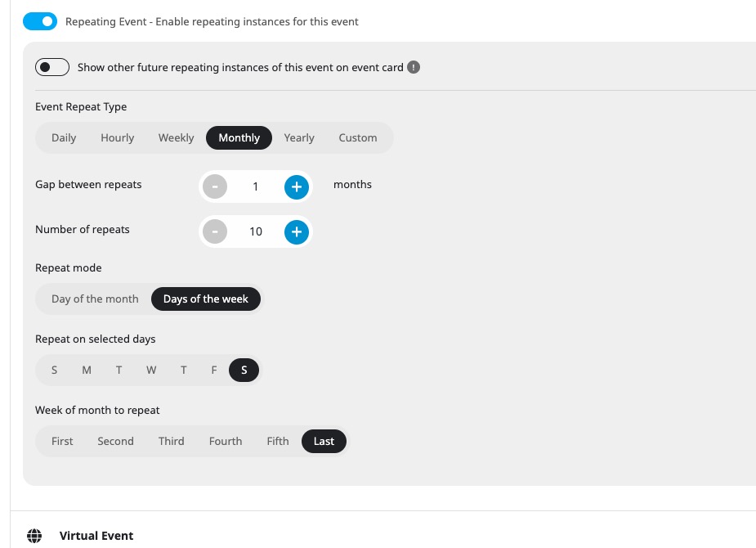Select Daily as the event repeat type
The height and width of the screenshot is (548, 756).
(x=64, y=138)
